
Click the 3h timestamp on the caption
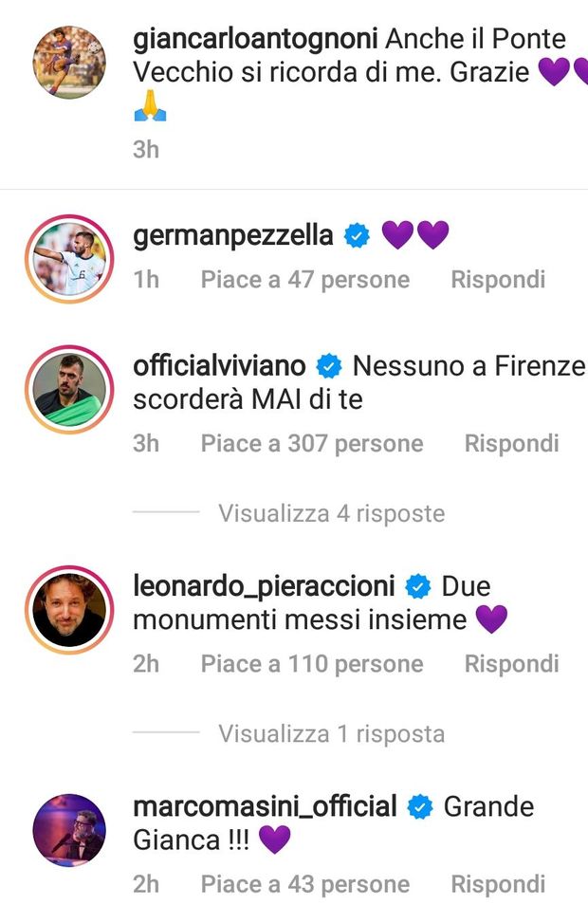coord(144,149)
